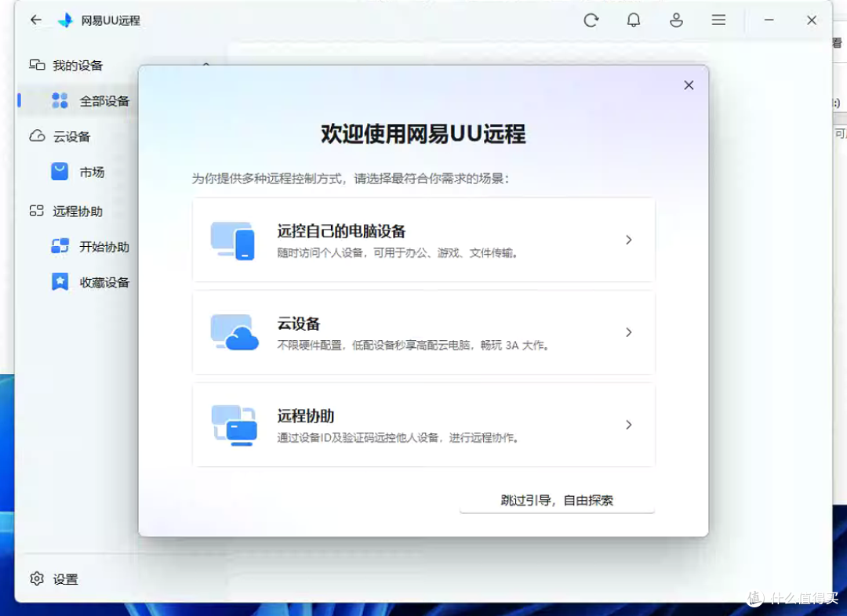The image size is (847, 616).
Task: Open 市场 in the sidebar
Action: point(92,172)
